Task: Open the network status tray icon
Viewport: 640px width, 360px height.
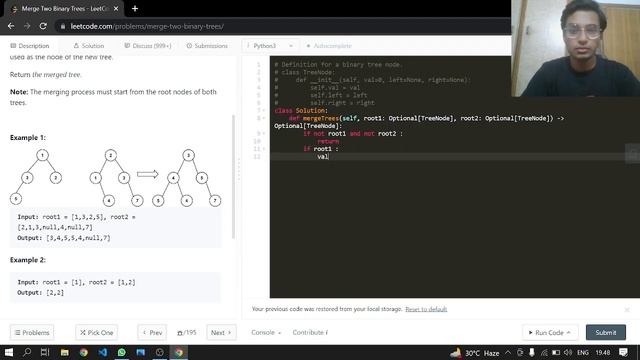Action: coord(544,353)
